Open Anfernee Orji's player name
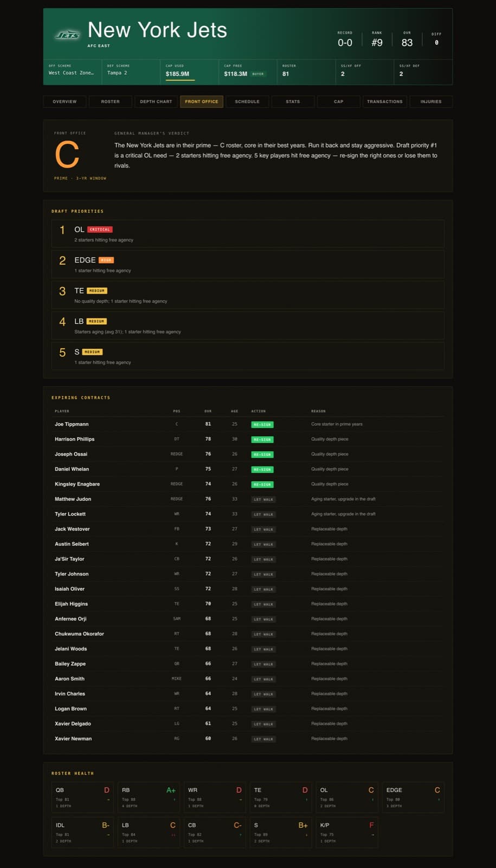This screenshot has height=868, width=496. pos(70,619)
